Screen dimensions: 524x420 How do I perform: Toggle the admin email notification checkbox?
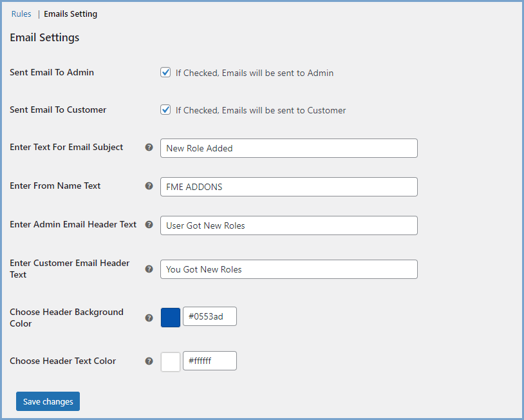click(x=165, y=72)
